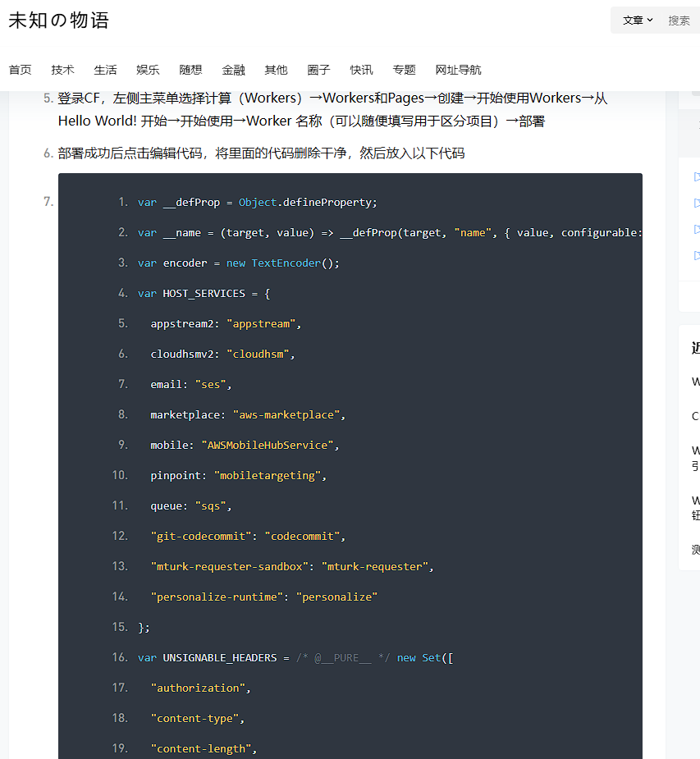Image resolution: width=700 pixels, height=759 pixels.
Task: Click the second blue article icon in sidebar
Action: (x=695, y=203)
